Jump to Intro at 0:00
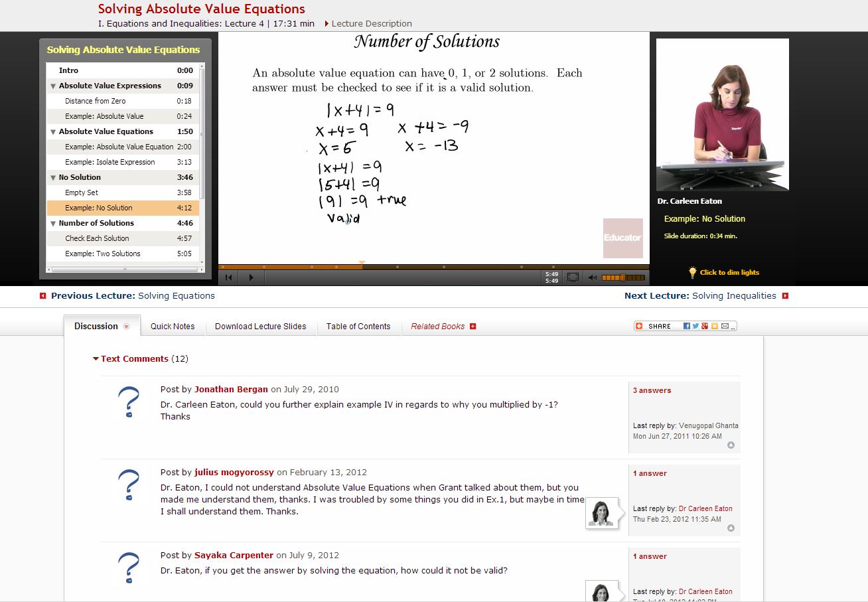The width and height of the screenshot is (868, 602). 123,70
